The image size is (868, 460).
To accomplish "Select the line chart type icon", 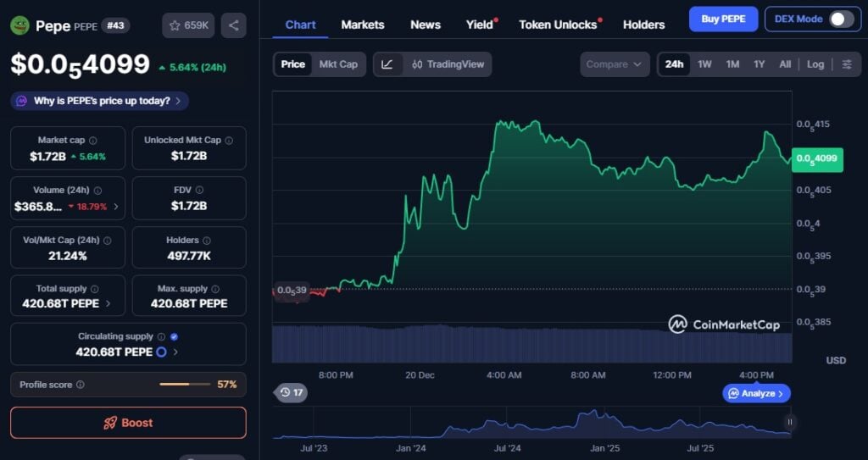I will (x=387, y=64).
